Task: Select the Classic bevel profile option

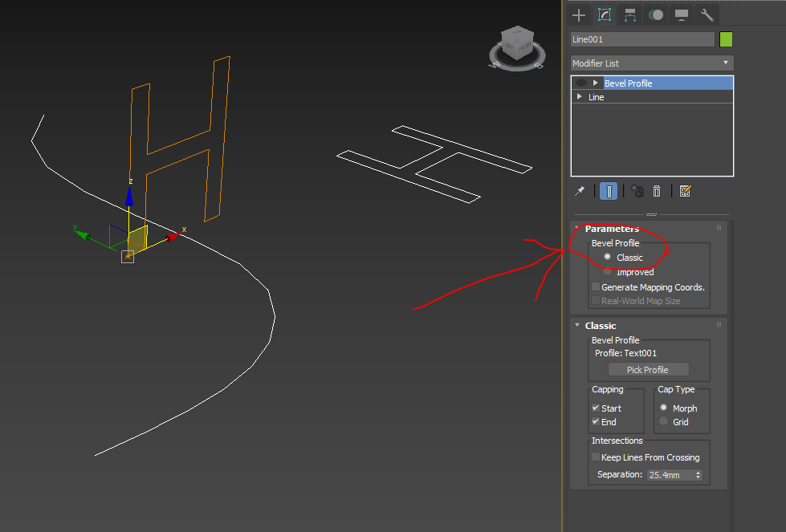Action: point(607,257)
